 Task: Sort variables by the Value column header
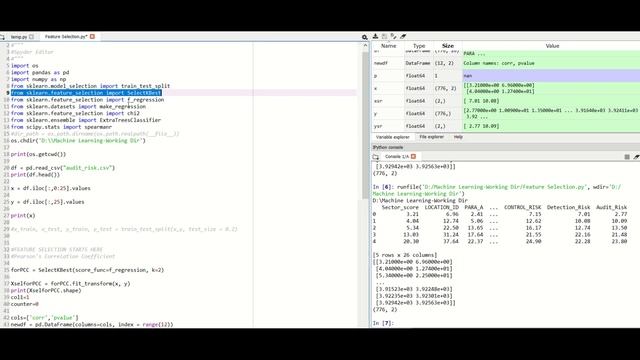click(x=552, y=46)
